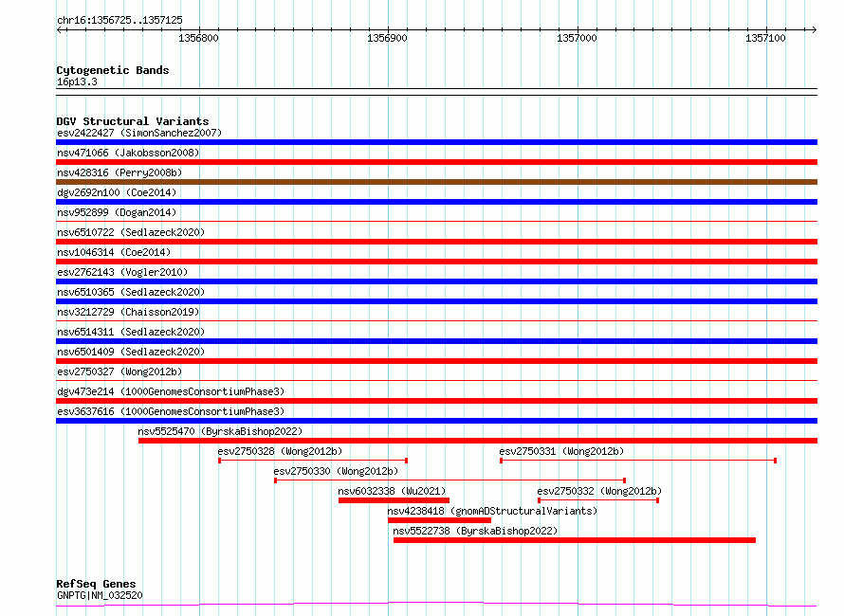Select the nsv5525470 (ByrskaBishop2022) red bar
844x616 pixels.
click(x=477, y=441)
